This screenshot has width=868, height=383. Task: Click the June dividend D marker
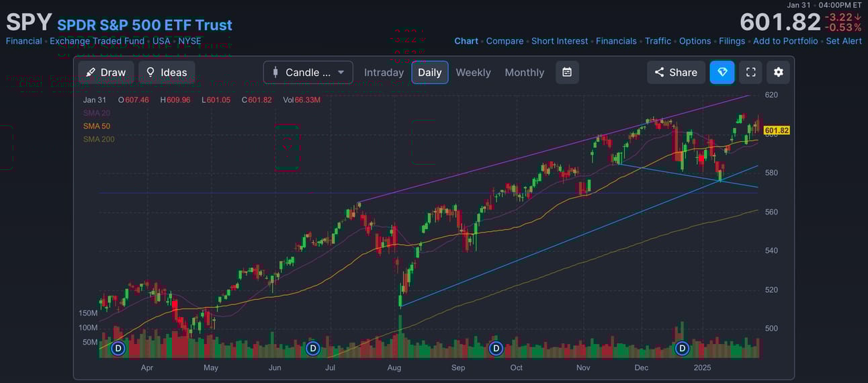(312, 348)
